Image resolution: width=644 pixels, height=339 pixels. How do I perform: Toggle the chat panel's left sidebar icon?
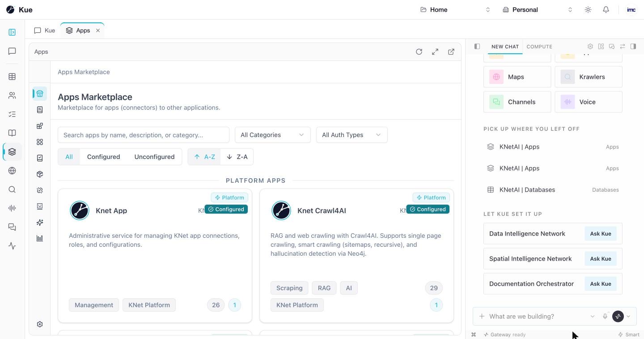(477, 46)
